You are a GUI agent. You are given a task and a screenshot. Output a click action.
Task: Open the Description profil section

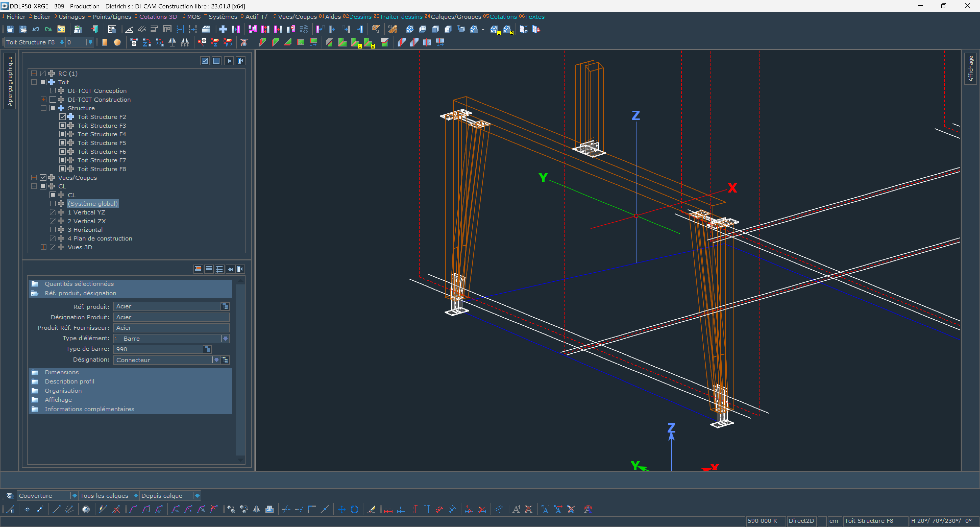click(x=70, y=381)
